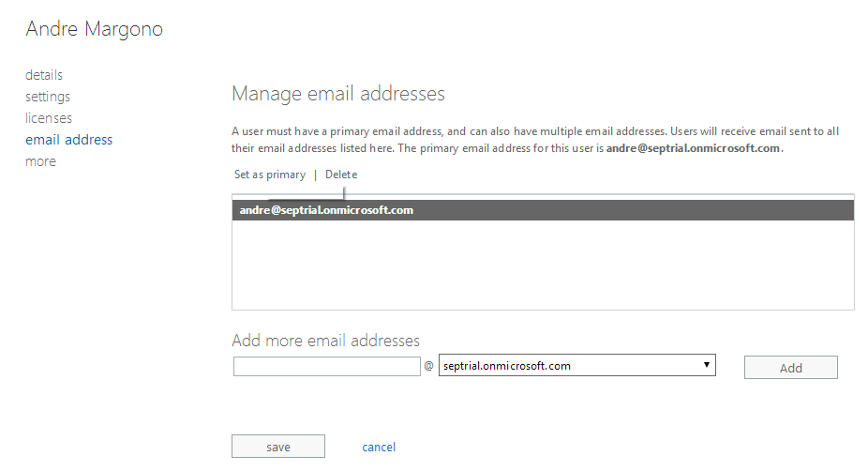Go to the settings sidebar item
Viewport: 868px width, 471px height.
[x=48, y=97]
